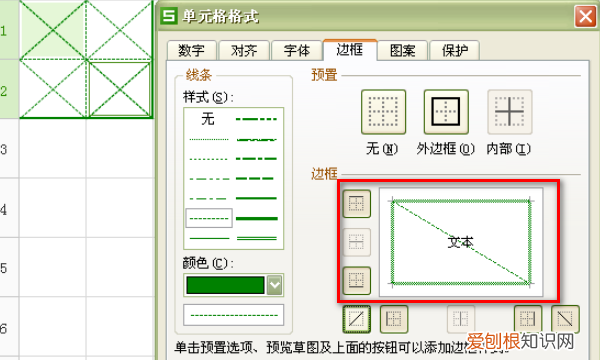Screen dimensions: 600x360
Task: Select the medium solid line style
Action: coord(256,199)
